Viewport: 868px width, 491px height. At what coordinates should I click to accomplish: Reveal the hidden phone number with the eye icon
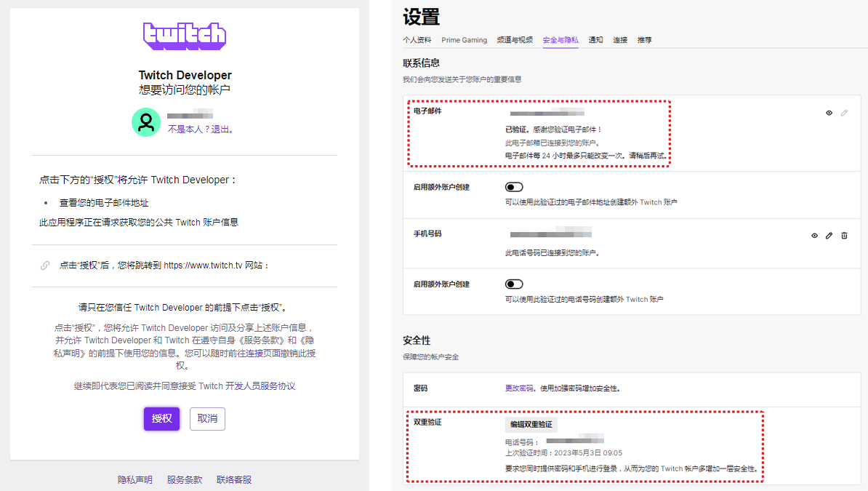814,235
